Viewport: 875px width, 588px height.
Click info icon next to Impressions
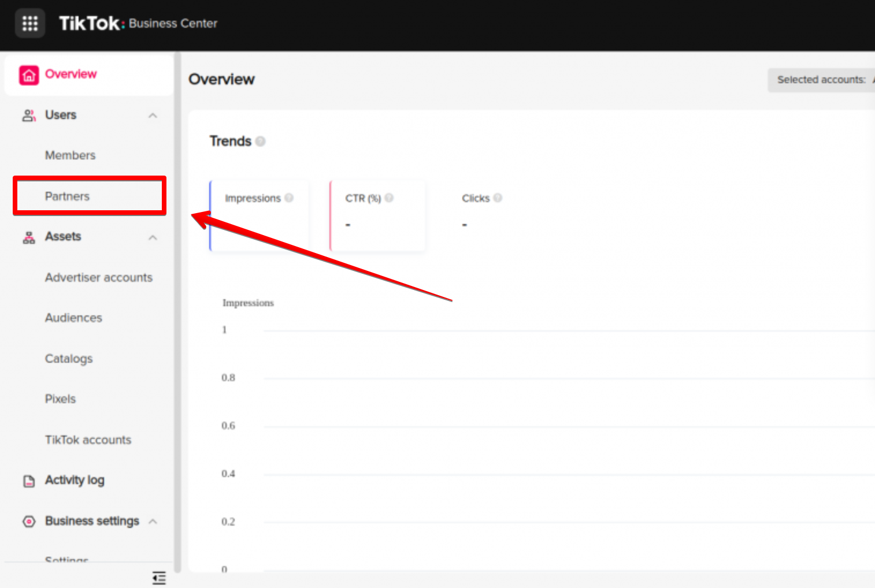[289, 198]
